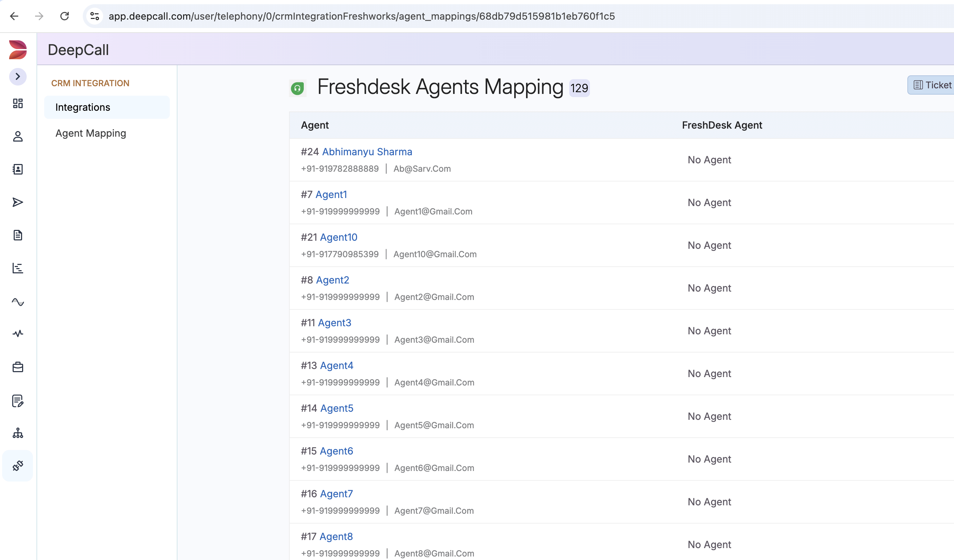Open Abhimanyu Sharma agent link
Viewport: 954px width, 560px height.
point(367,152)
